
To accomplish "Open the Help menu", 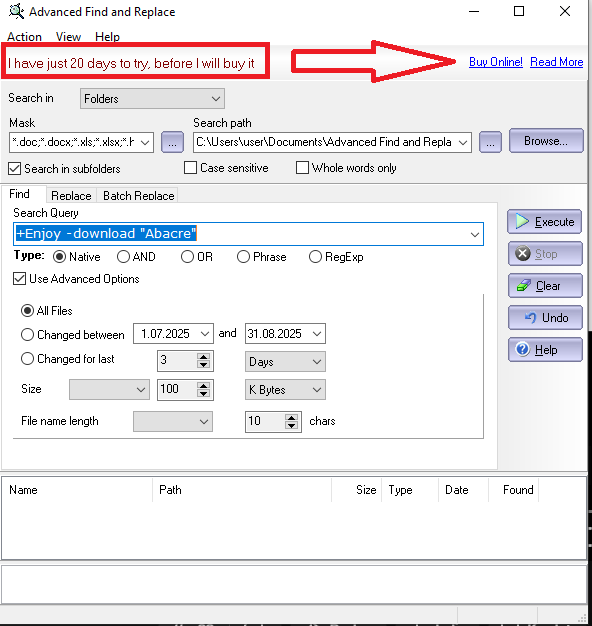I will [x=107, y=37].
